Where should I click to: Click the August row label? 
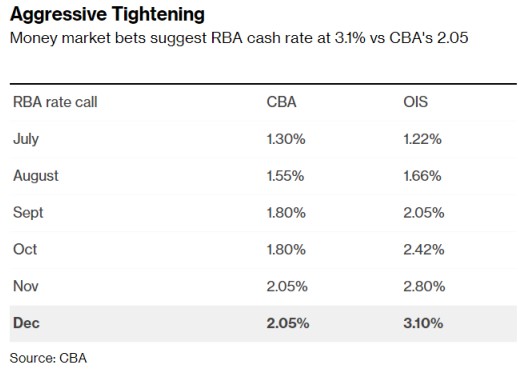tap(36, 176)
